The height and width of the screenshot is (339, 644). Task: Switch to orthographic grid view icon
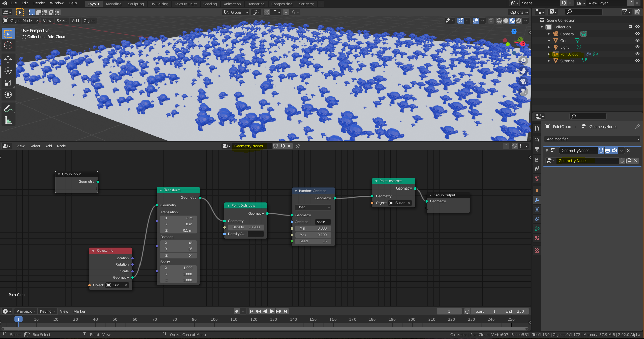click(523, 92)
